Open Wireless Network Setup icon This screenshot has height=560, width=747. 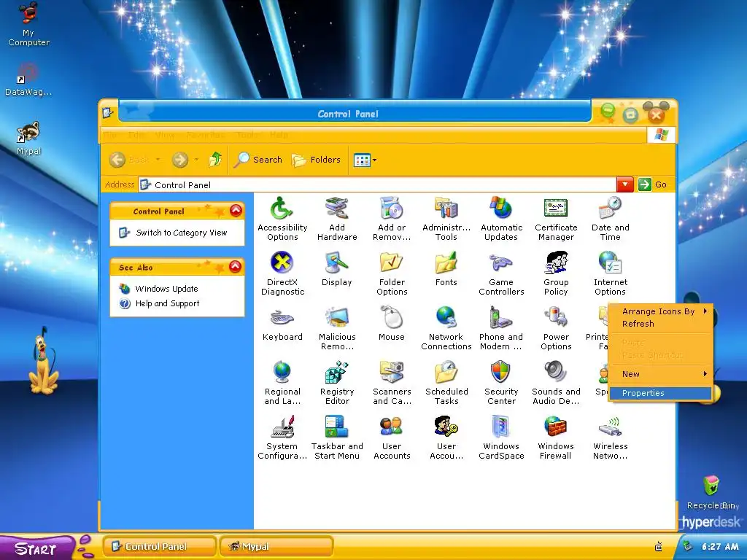[x=611, y=427]
